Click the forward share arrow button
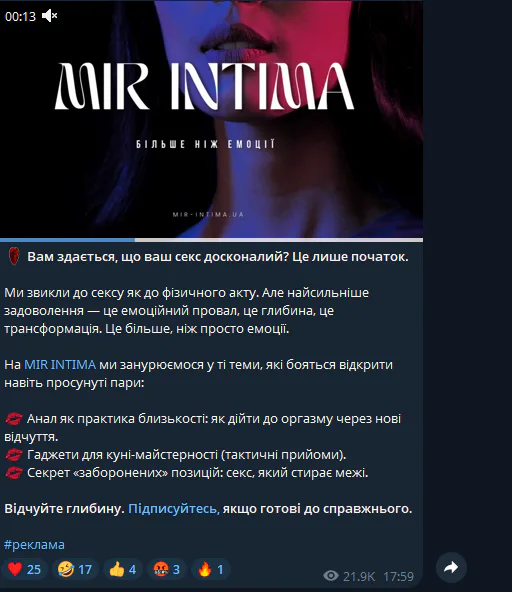 point(451,567)
